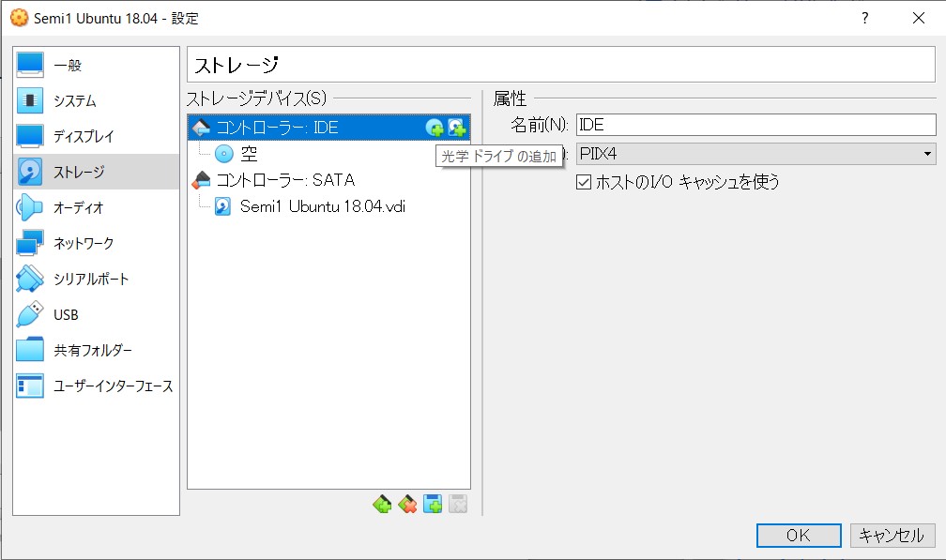Open the ユーザーインターフェース settings category
The image size is (946, 560).
click(96, 386)
